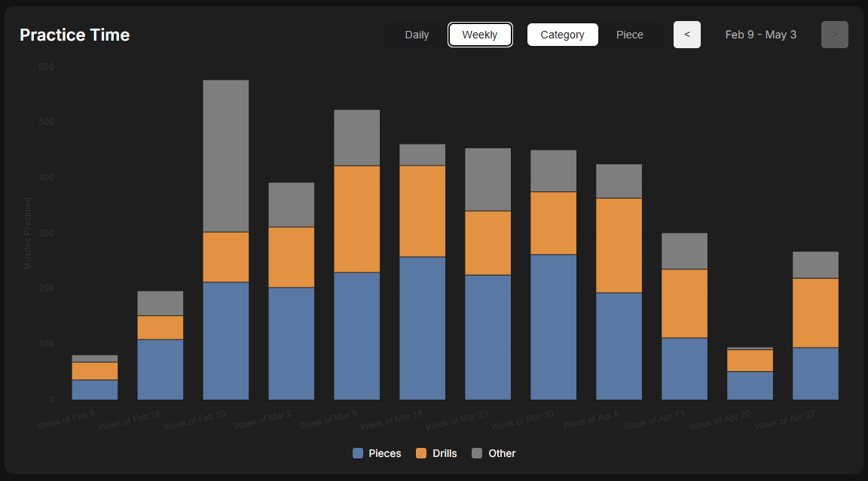Click the disabled next date range arrow
This screenshot has width=868, height=481.
(835, 35)
